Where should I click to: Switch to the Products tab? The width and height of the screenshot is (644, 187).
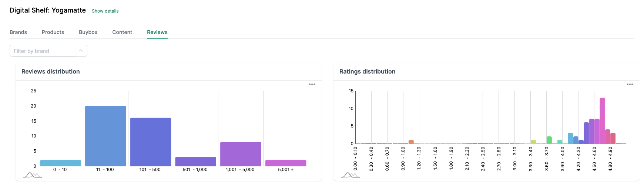(x=53, y=32)
